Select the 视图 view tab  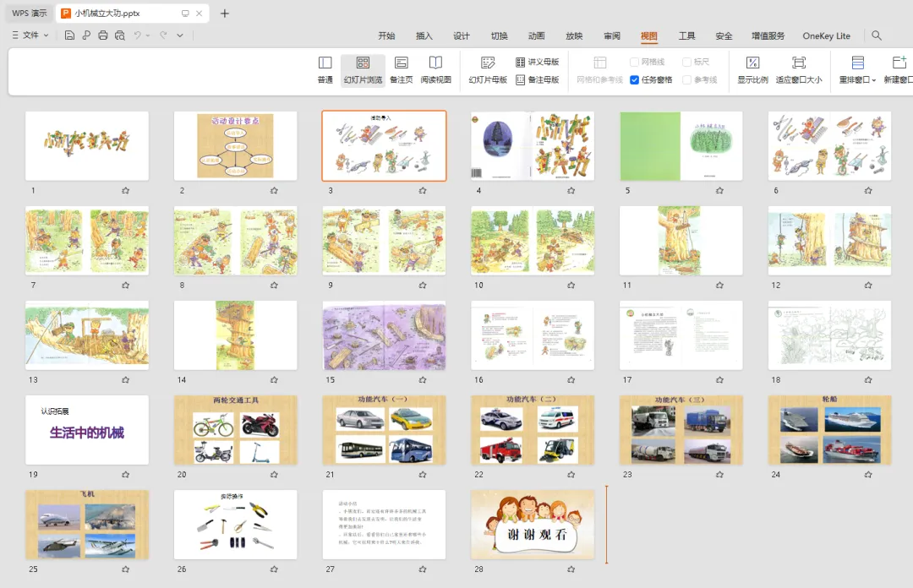click(649, 36)
